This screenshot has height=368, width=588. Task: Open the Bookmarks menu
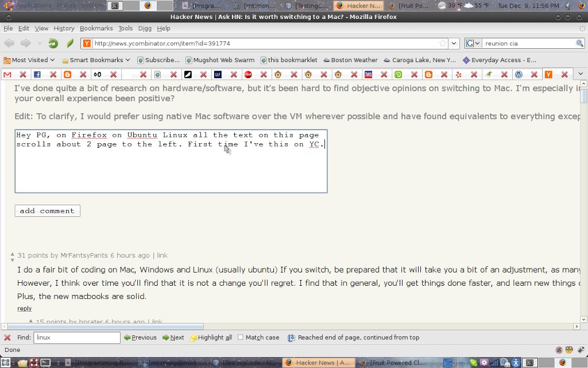tap(96, 28)
